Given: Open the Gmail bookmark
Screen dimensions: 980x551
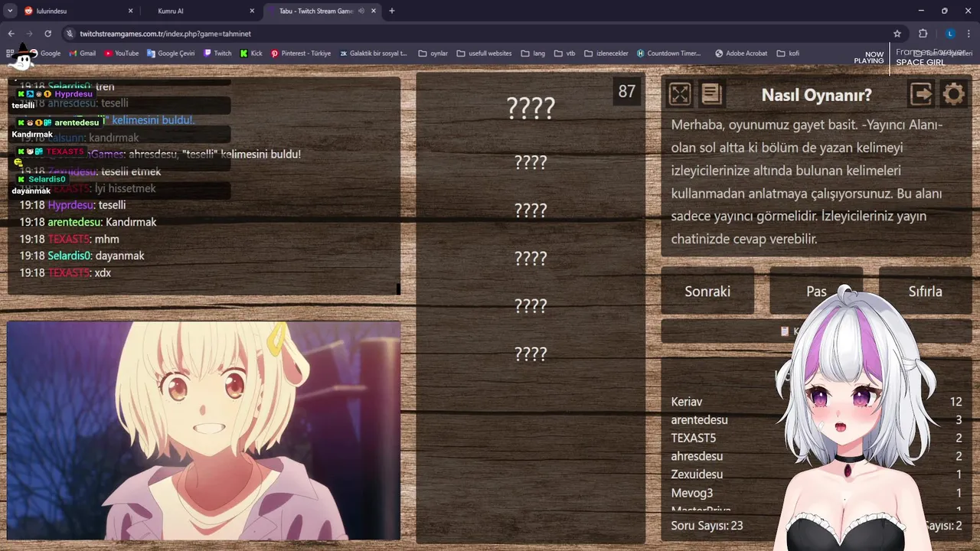Looking at the screenshot, I should [x=82, y=54].
